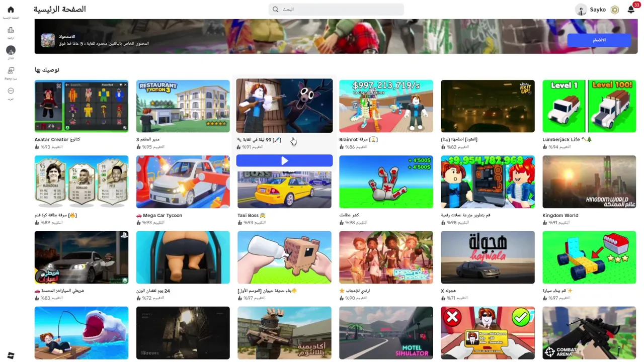Open the More three-dots sidebar icon
Image resolution: width=644 pixels, height=362 pixels.
click(11, 91)
